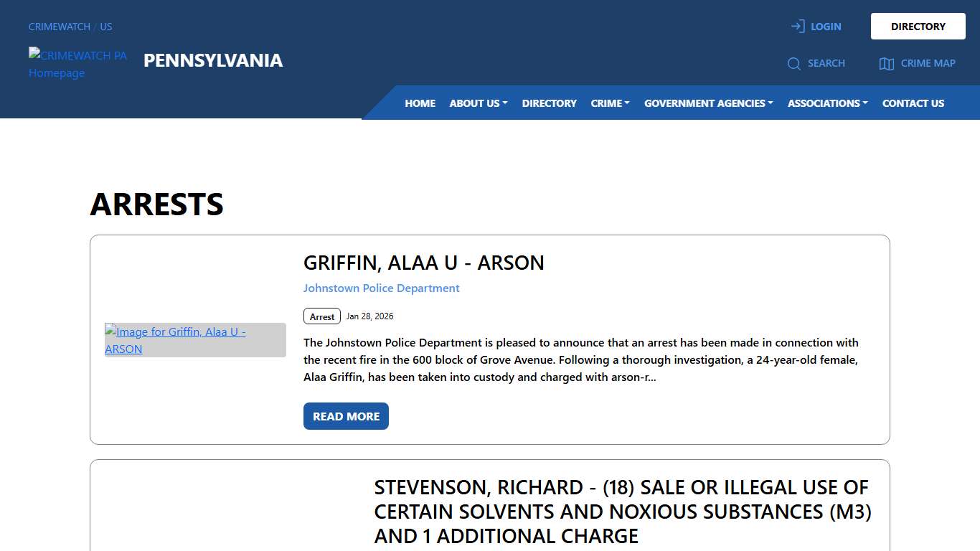Click the Arrest tag badge
The image size is (980, 551).
321,316
